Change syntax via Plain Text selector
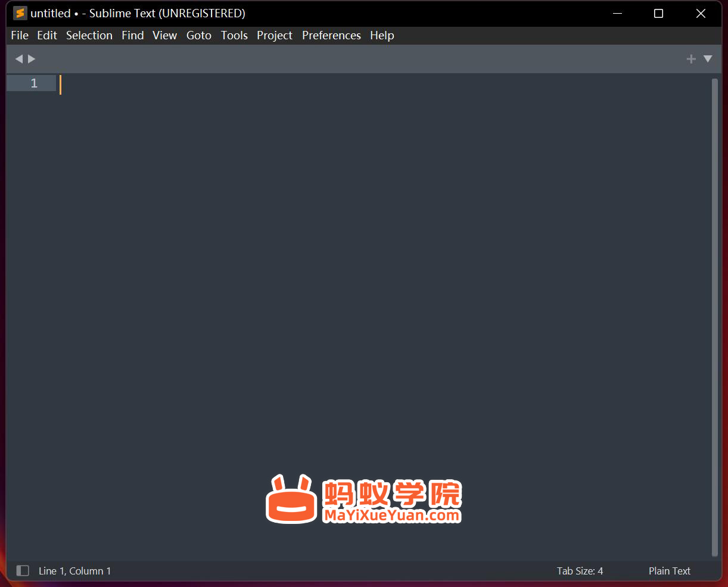 coord(670,571)
